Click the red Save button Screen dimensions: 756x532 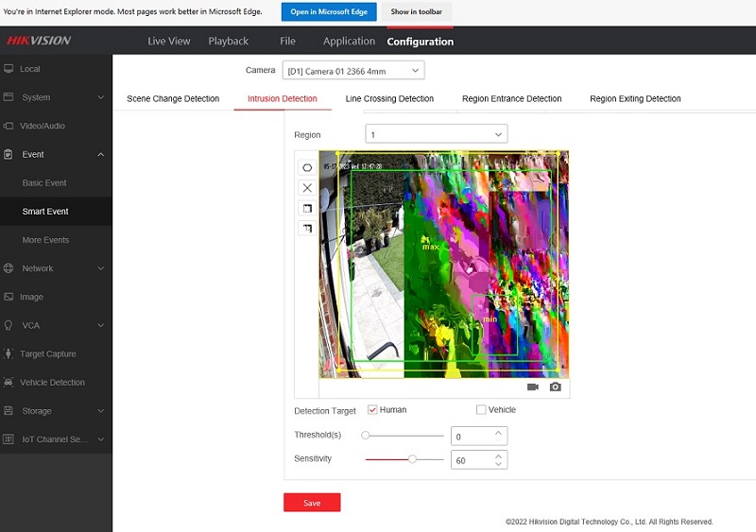(x=312, y=503)
